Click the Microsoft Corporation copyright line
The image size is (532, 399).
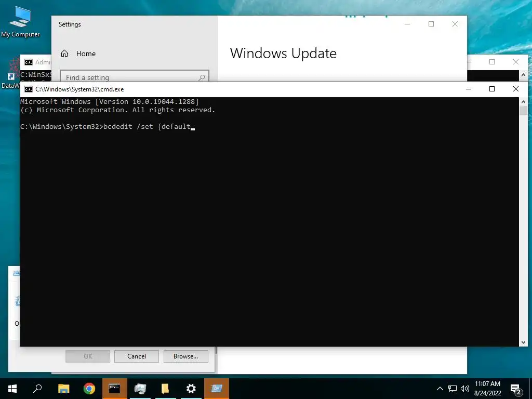[118, 110]
